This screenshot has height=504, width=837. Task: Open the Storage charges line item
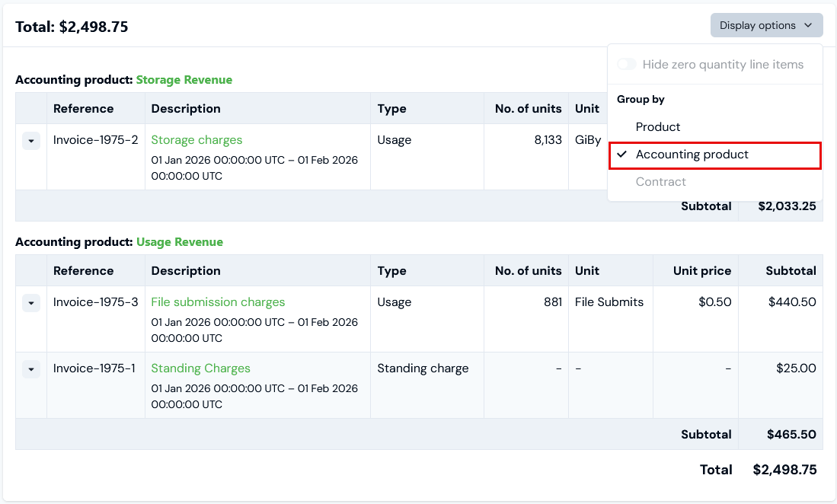point(196,140)
